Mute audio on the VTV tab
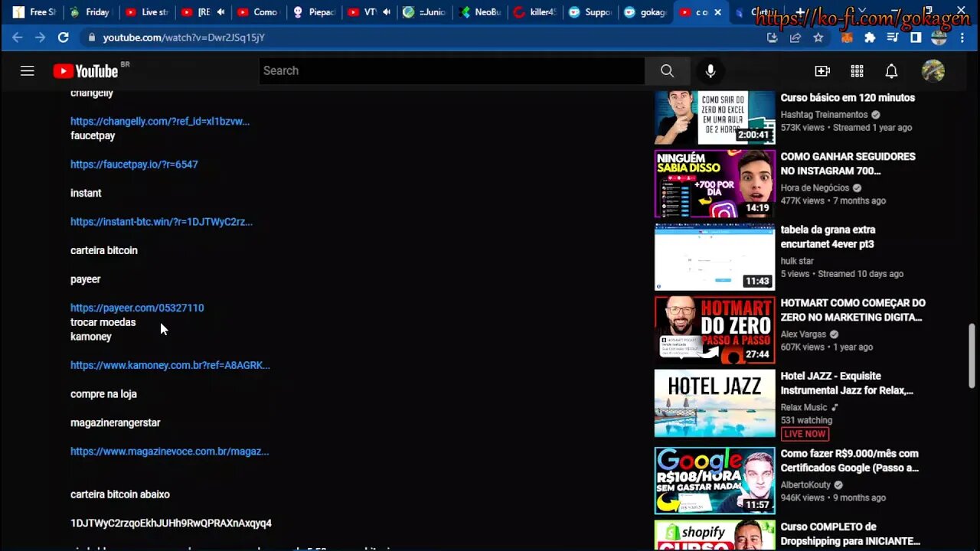 (x=387, y=12)
